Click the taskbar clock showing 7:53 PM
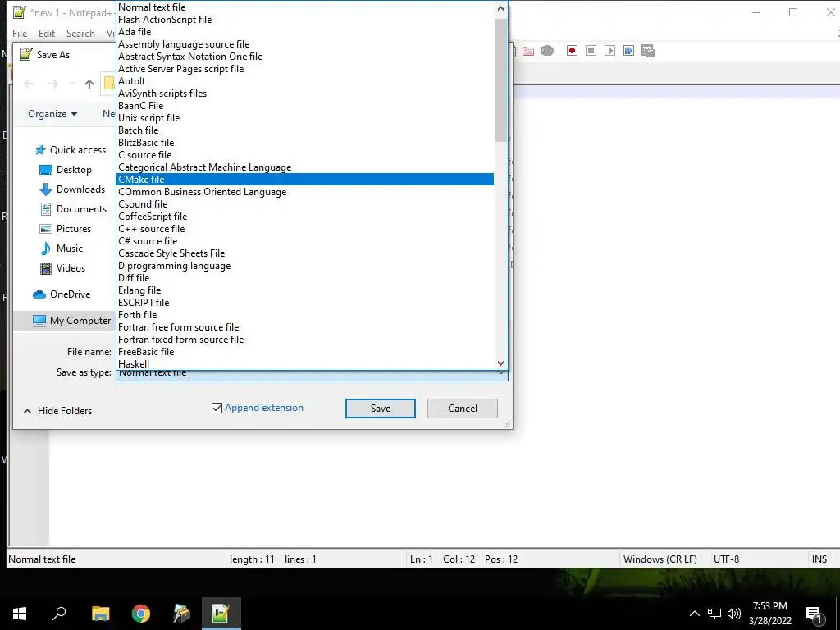Screen dimensions: 840x630 click(769, 614)
